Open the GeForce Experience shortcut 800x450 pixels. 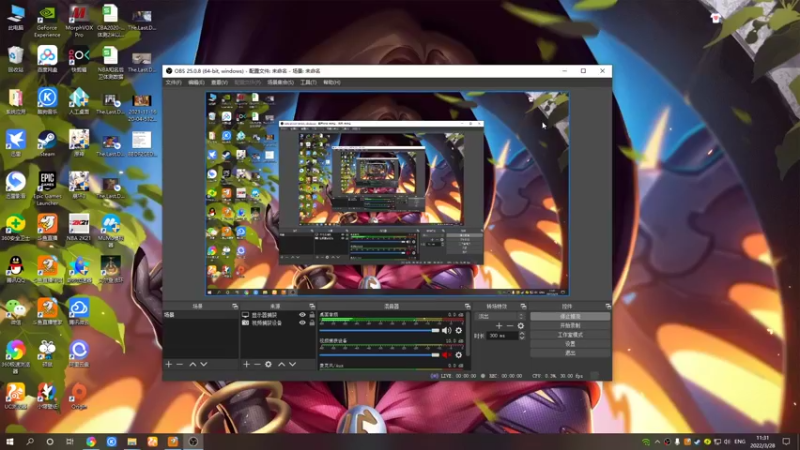47,21
